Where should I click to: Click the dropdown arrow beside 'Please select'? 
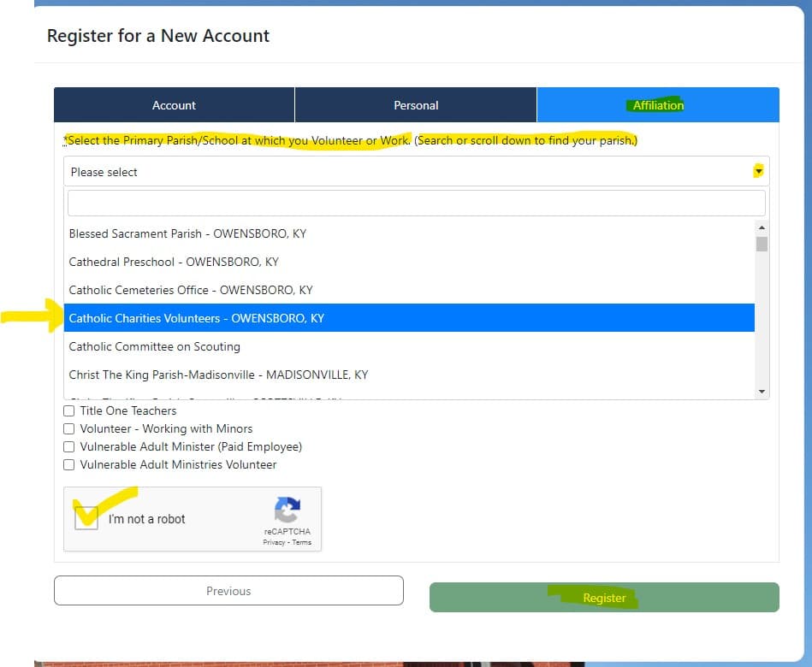pyautogui.click(x=759, y=171)
